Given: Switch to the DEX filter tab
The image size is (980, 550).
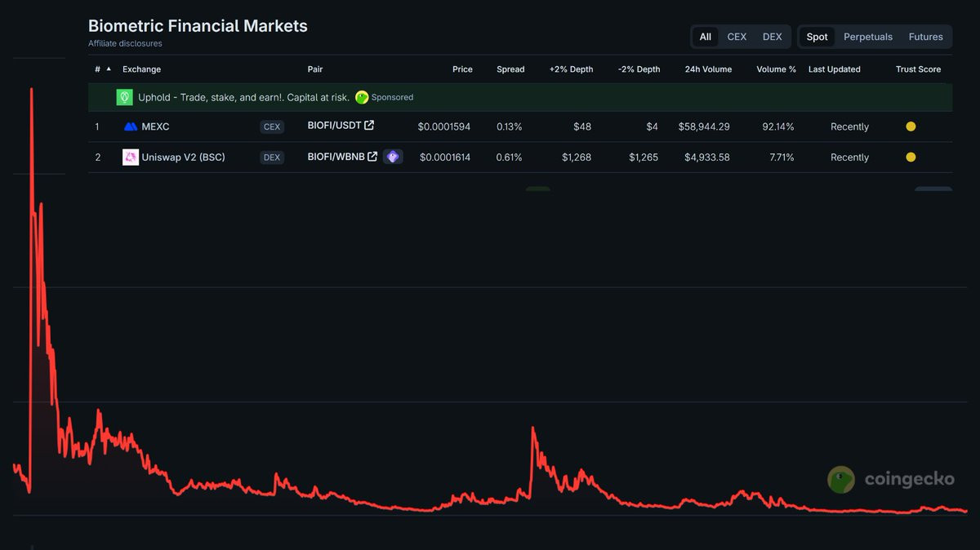Looking at the screenshot, I should pos(772,37).
